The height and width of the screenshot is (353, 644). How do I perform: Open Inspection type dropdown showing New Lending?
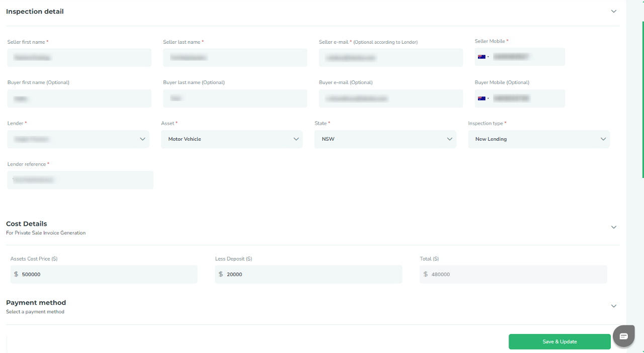click(538, 139)
